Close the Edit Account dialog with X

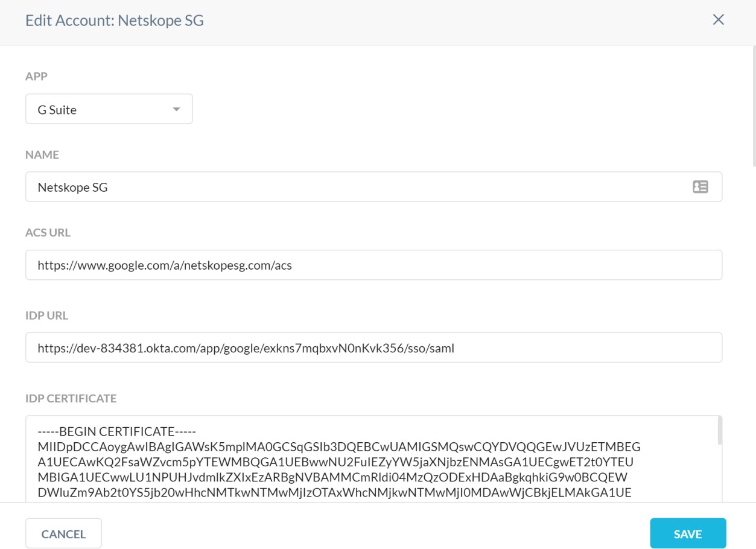coord(718,20)
